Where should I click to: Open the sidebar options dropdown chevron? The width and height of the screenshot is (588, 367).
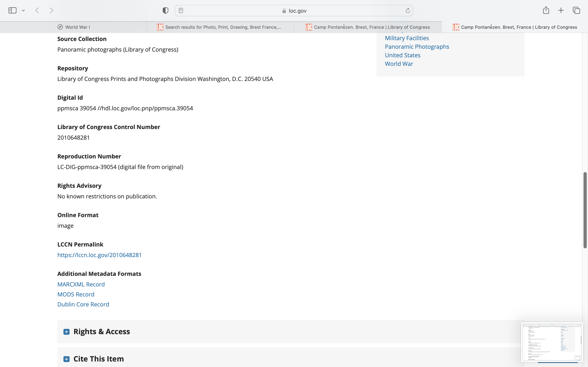click(23, 10)
